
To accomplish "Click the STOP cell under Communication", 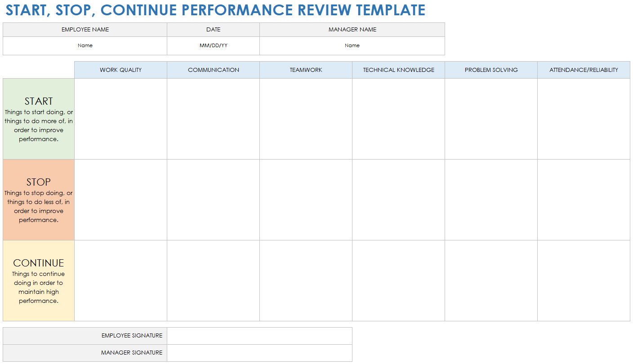I will (x=214, y=200).
